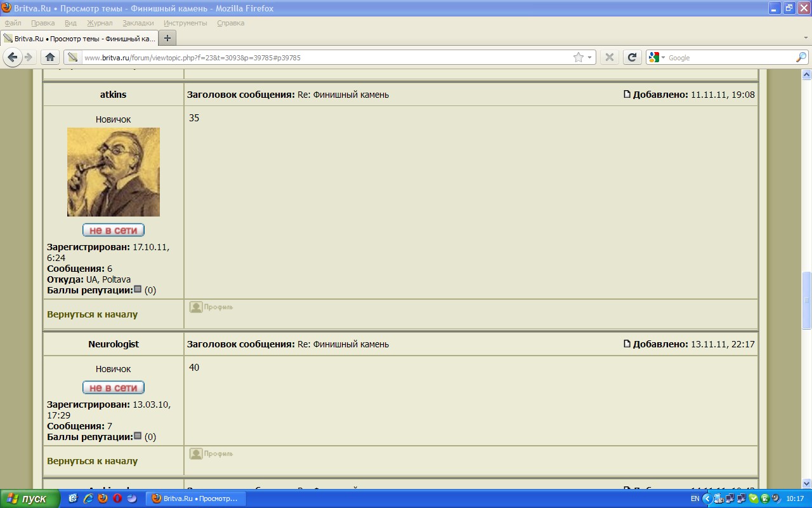The width and height of the screenshot is (812, 508).
Task: Open the search engine selector dropdown
Action: [x=657, y=57]
